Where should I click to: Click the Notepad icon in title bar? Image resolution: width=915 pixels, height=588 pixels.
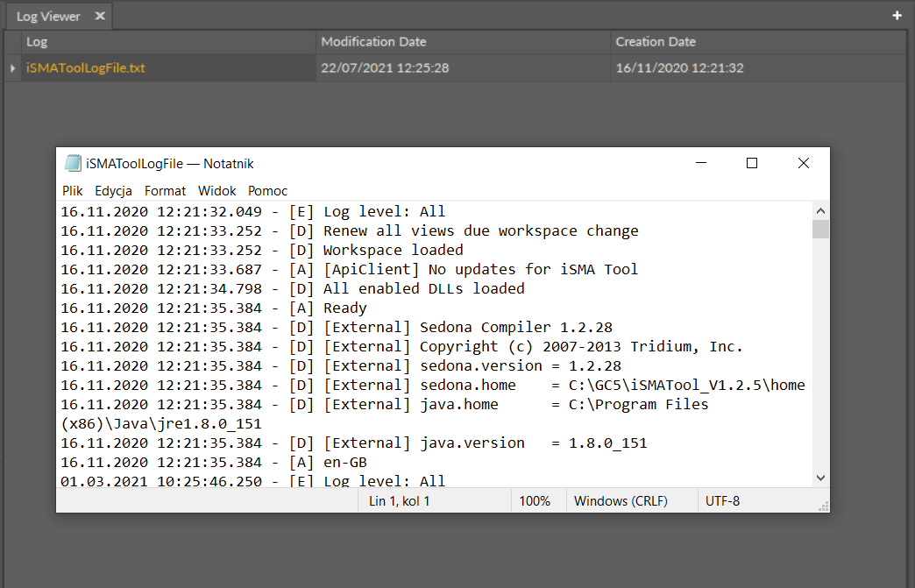74,163
